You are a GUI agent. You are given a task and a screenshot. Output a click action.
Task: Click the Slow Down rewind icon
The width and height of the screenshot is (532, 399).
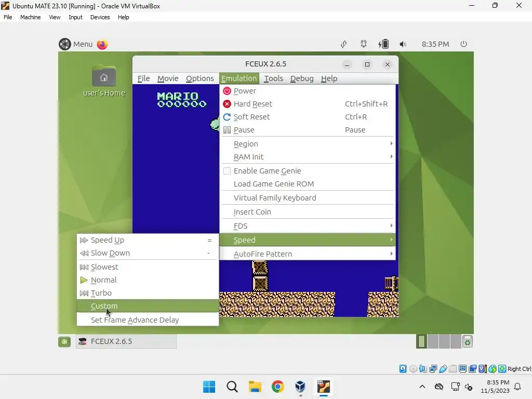coord(84,253)
